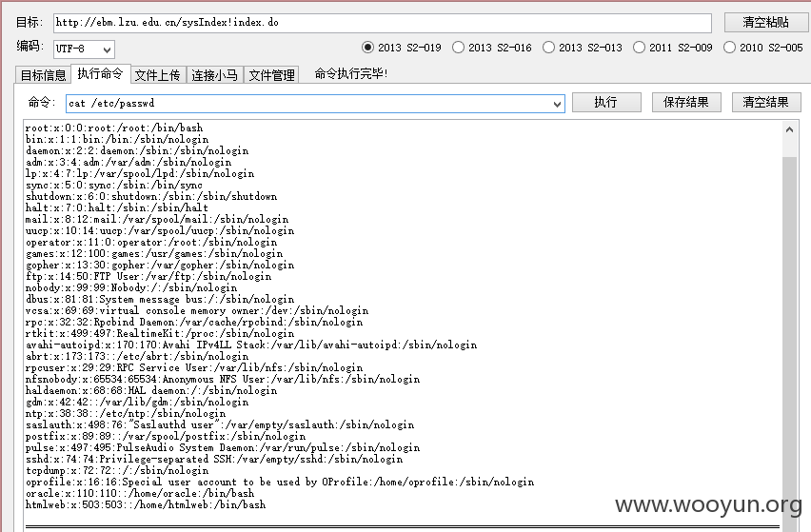Click the sync:x:5:0 output line

[114, 185]
